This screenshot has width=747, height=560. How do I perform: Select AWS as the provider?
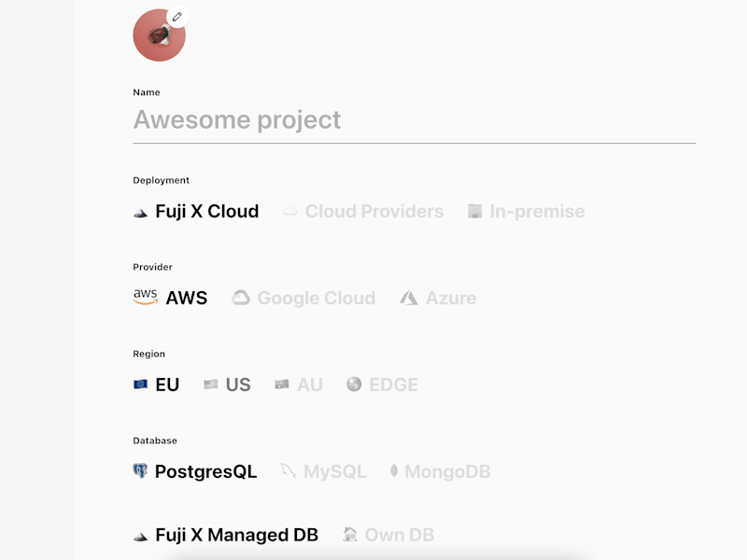click(x=170, y=298)
